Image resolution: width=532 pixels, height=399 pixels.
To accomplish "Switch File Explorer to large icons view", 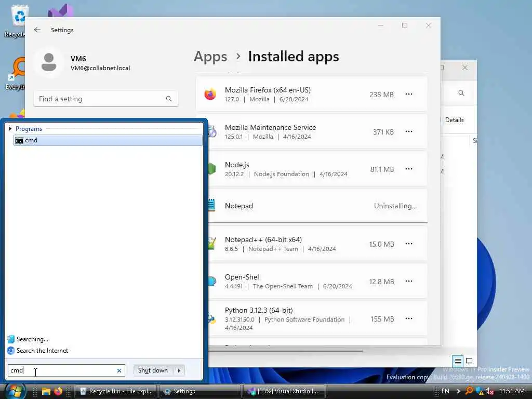I will (469, 361).
